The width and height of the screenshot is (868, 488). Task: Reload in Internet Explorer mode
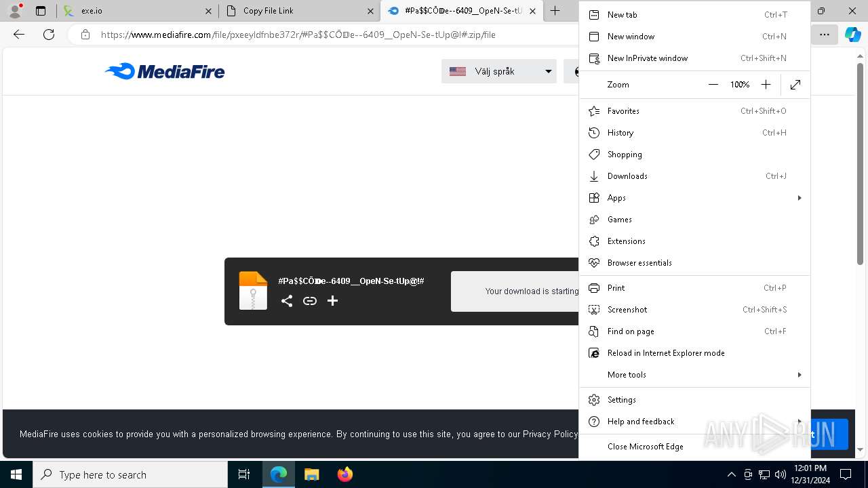694,353
